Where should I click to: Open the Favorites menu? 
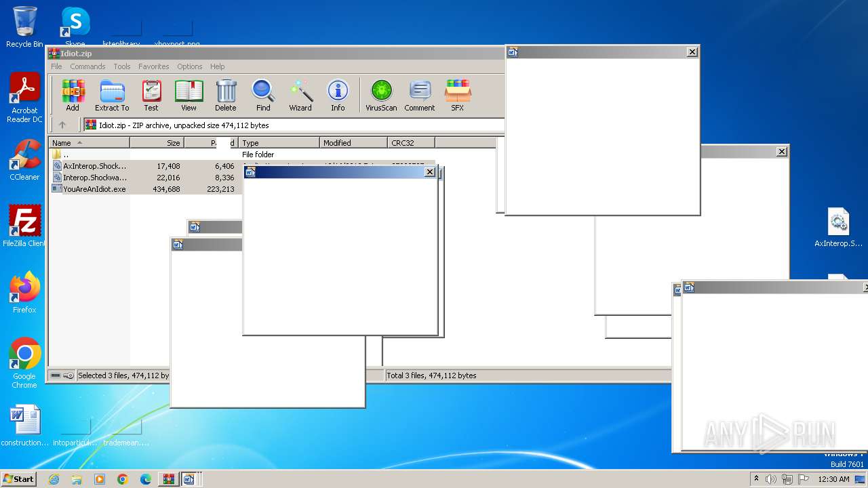154,66
